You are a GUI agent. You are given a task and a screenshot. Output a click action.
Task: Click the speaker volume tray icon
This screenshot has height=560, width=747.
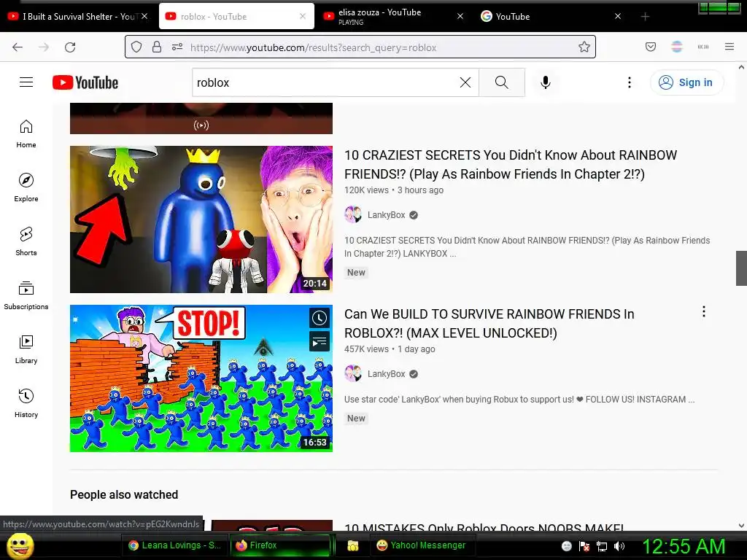[x=619, y=546]
